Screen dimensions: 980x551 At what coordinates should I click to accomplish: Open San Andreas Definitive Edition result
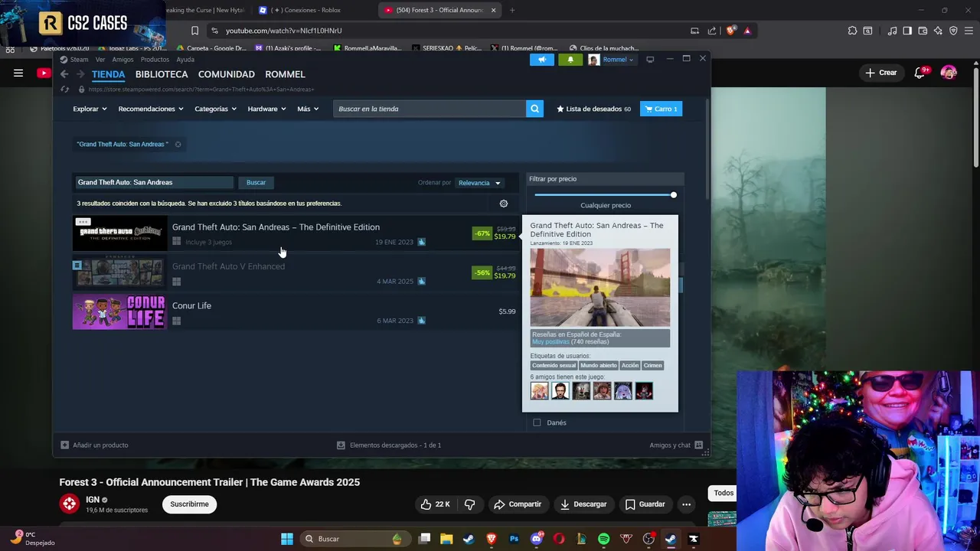click(x=296, y=233)
